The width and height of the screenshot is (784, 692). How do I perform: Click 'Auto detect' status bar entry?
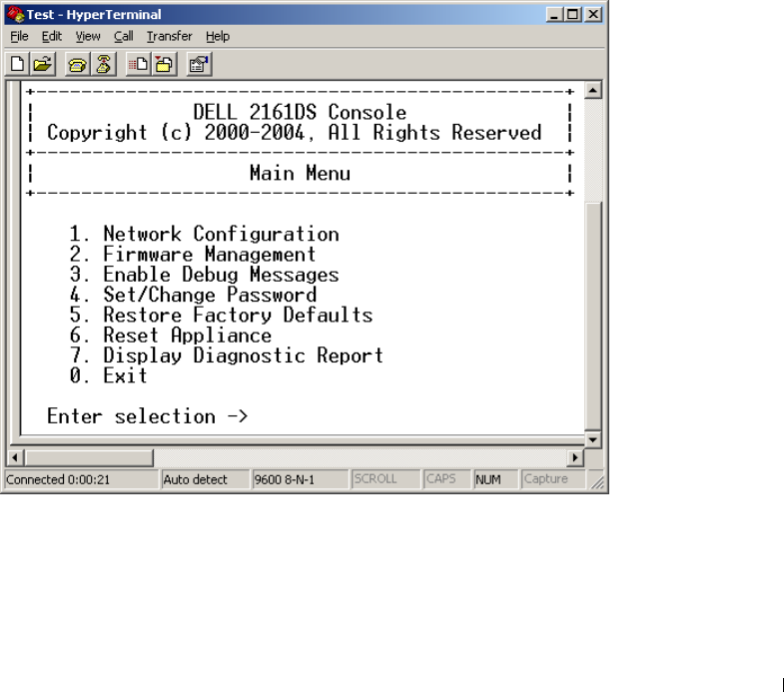click(205, 479)
